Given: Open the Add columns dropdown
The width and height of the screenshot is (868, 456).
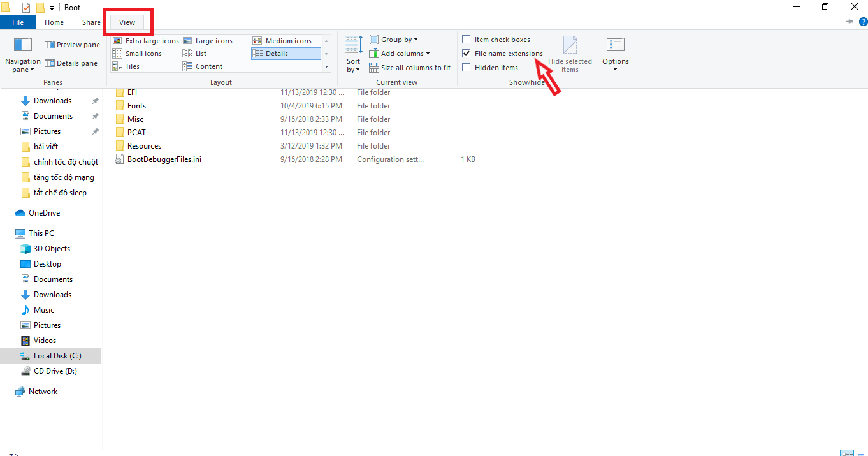Looking at the screenshot, I should 400,54.
